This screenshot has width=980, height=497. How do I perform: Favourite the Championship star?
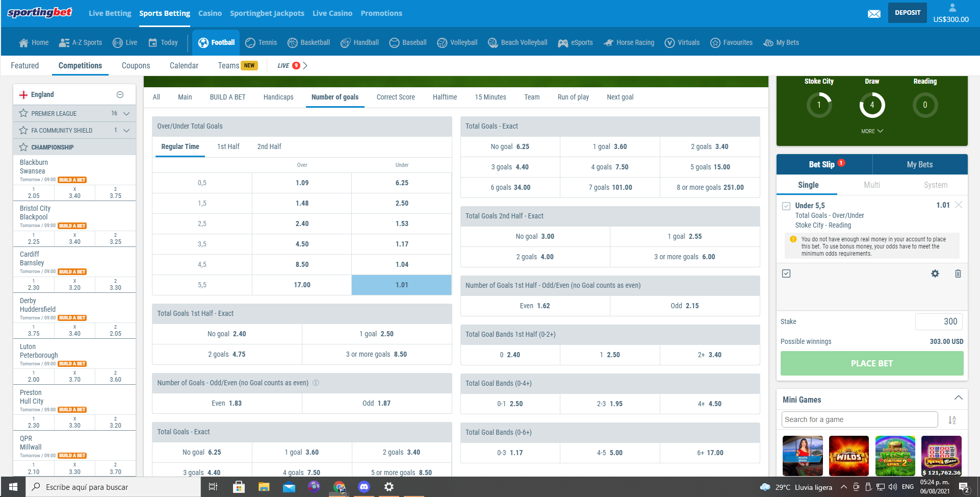pos(23,147)
